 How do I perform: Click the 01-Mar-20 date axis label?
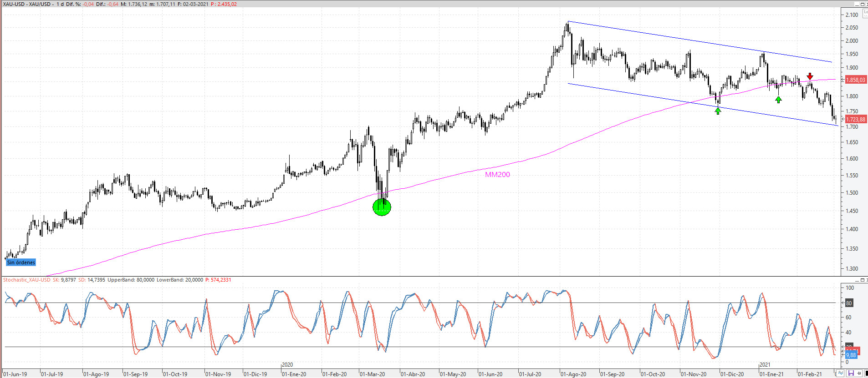373,374
